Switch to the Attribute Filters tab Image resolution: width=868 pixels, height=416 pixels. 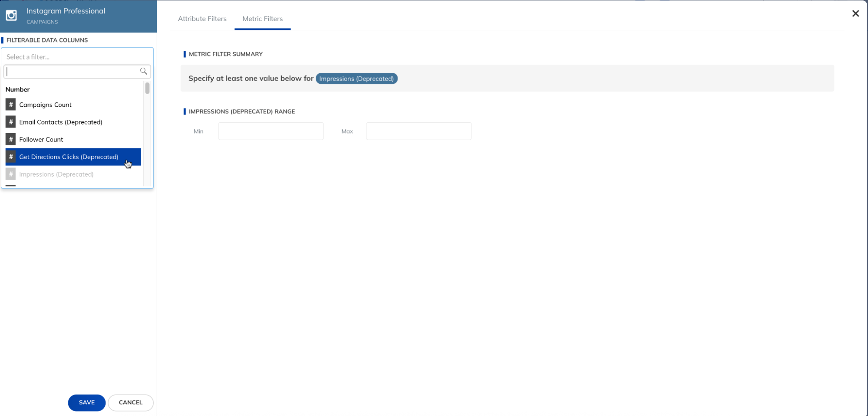point(202,19)
